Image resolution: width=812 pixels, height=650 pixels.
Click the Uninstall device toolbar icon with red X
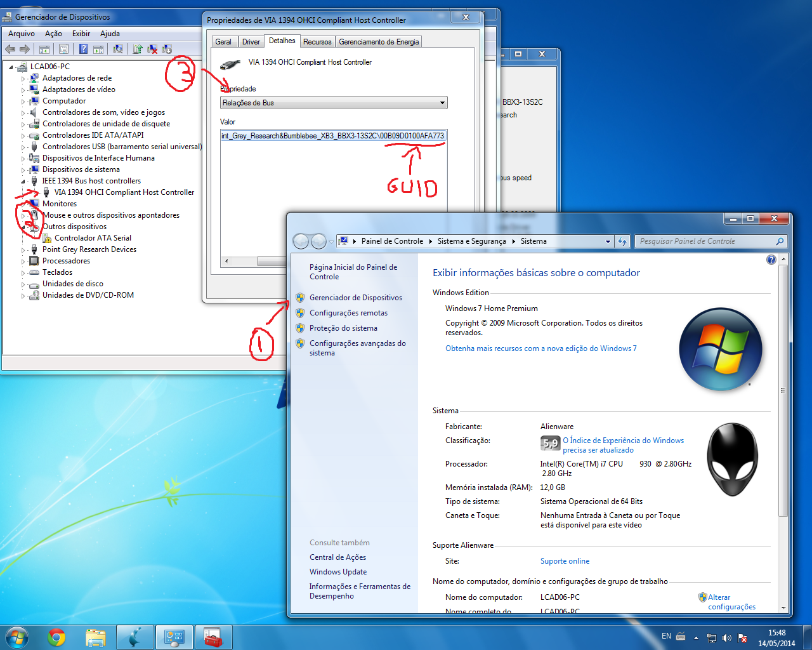[x=152, y=49]
